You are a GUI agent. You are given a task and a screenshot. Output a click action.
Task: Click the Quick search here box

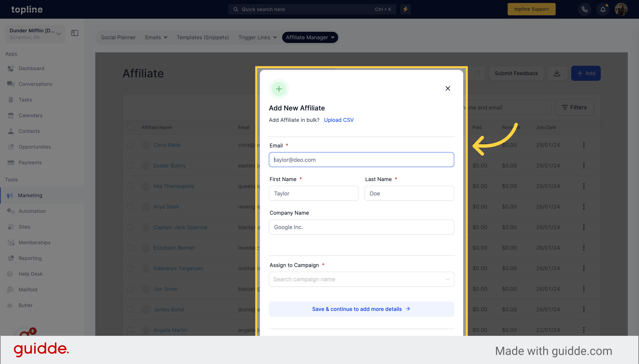(312, 9)
